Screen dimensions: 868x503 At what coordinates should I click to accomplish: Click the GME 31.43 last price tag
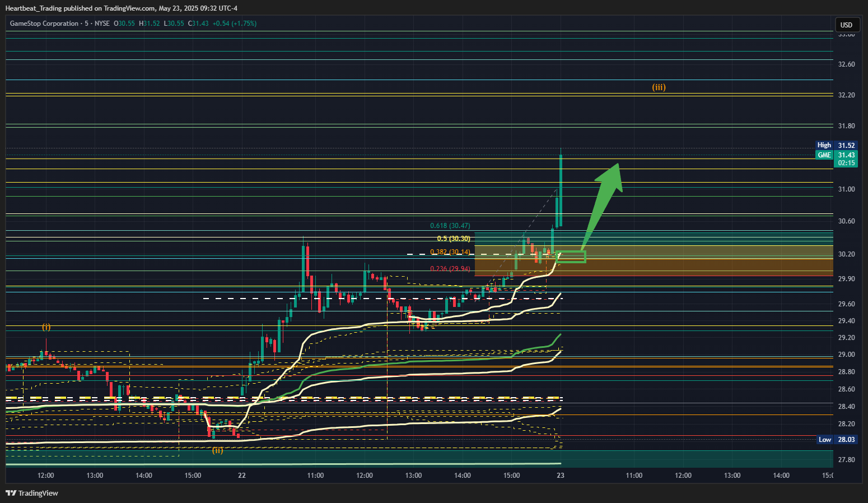click(x=836, y=155)
